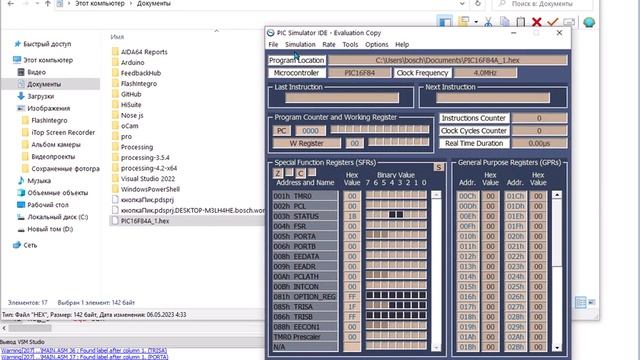Viewport: 640px width, 360px height.
Task: Select the PIC16F84A_1.hex file
Action: (144, 221)
